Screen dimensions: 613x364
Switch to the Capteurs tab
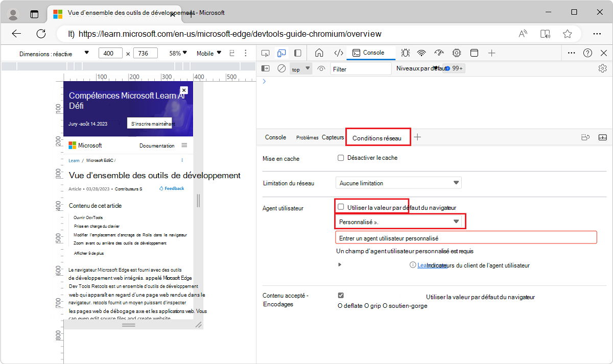333,137
